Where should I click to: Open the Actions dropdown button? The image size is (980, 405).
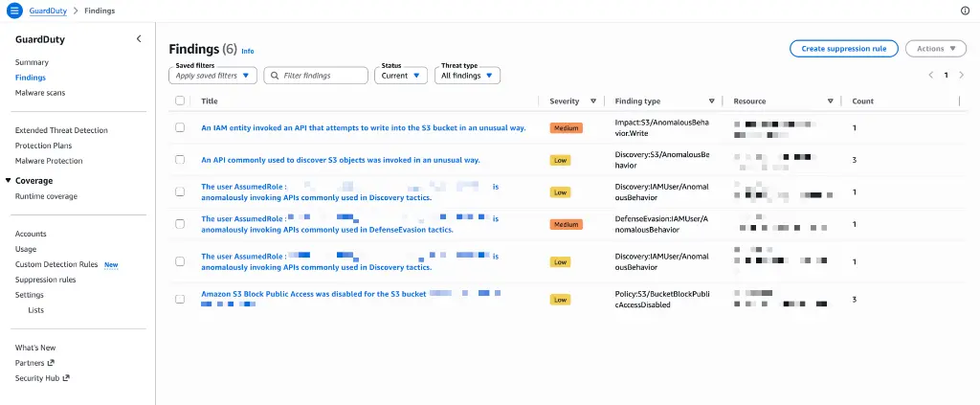tap(936, 49)
